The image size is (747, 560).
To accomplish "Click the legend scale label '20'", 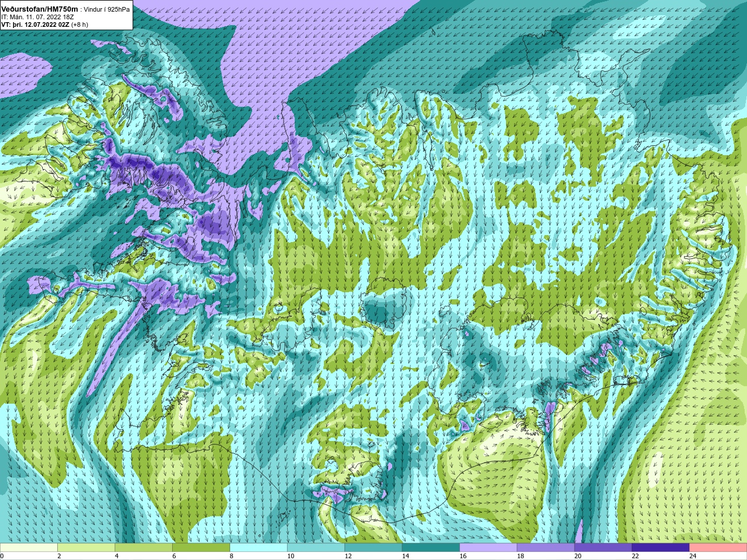I will click(x=578, y=556).
